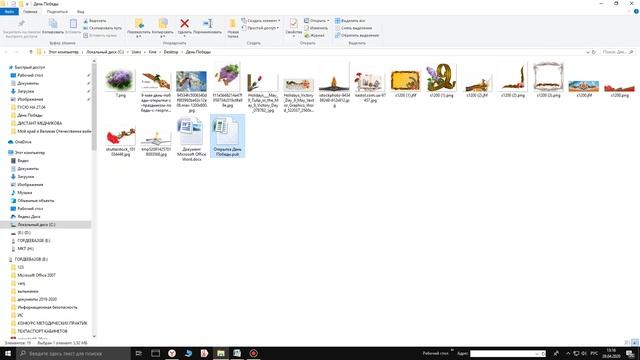Click Выделить все (Select all)
640x360 pixels.
(x=350, y=20)
